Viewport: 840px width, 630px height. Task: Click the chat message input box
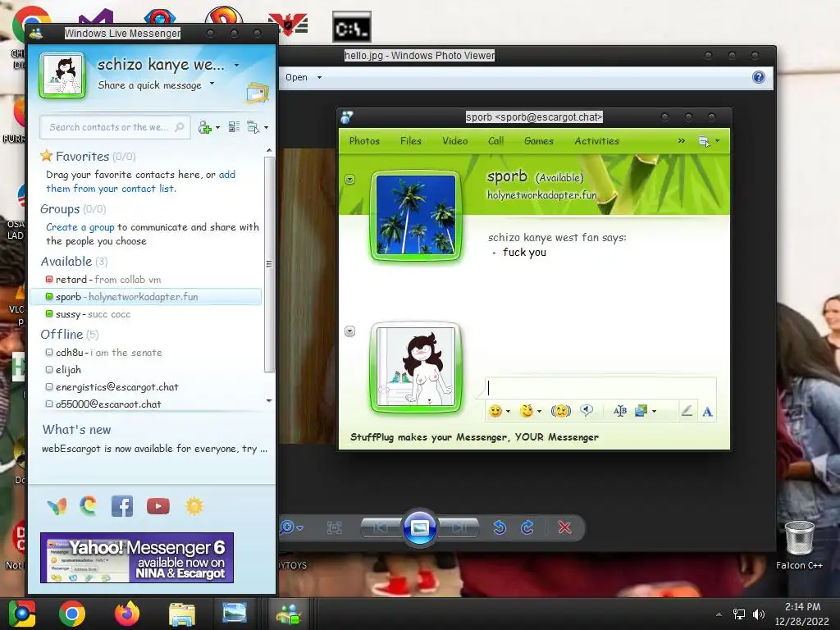[600, 388]
